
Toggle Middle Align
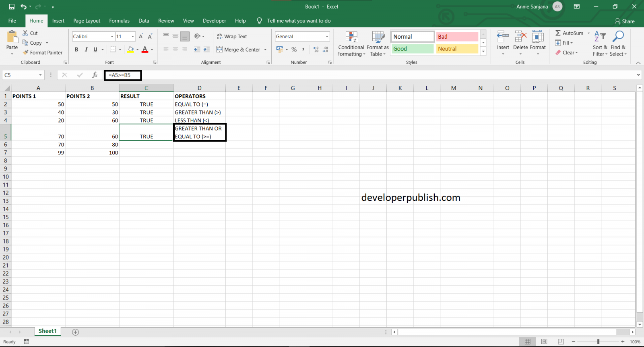(x=175, y=36)
